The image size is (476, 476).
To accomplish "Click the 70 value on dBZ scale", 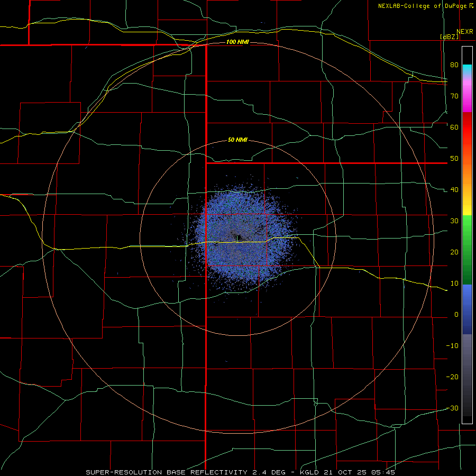I will [x=454, y=96].
